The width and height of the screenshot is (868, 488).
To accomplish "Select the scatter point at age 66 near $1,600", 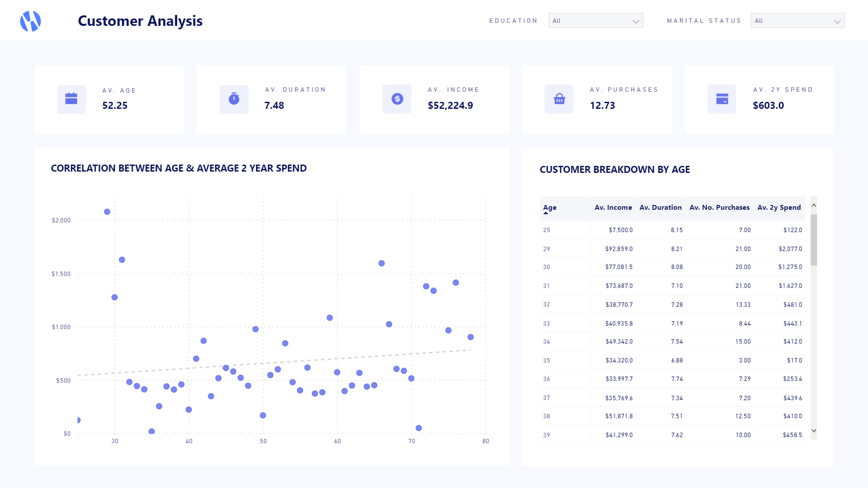I will click(382, 263).
